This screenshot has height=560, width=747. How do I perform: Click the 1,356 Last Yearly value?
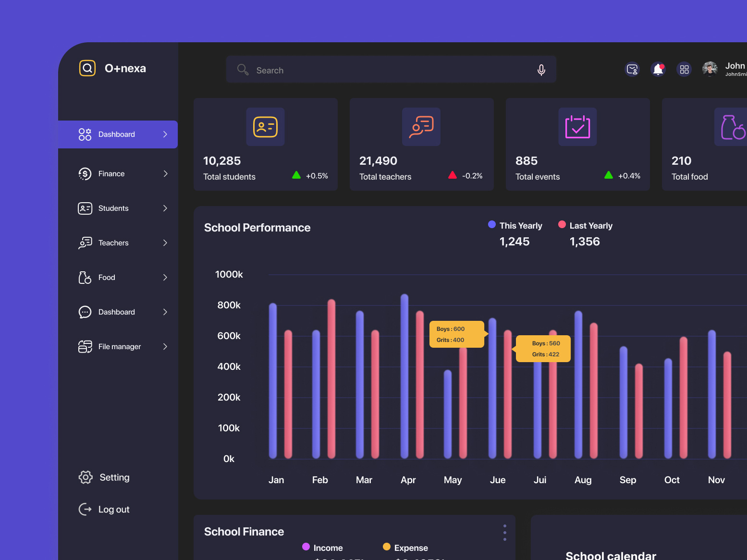click(585, 242)
